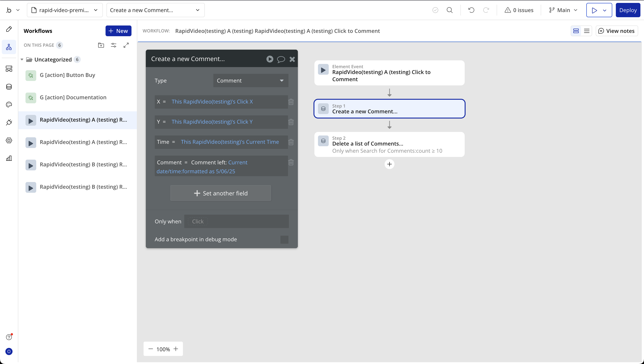Screen dimensions: 644x364
Task: Switch to card view toggle
Action: (576, 31)
